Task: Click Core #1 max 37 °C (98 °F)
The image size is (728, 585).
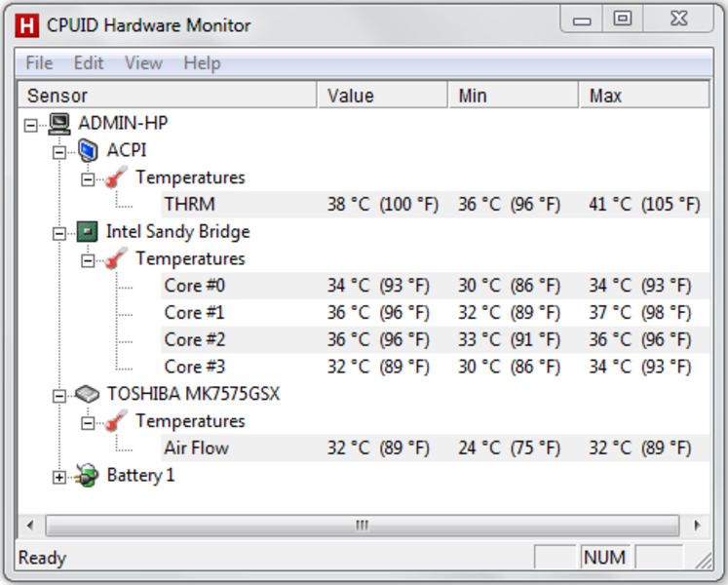Action: [x=640, y=313]
